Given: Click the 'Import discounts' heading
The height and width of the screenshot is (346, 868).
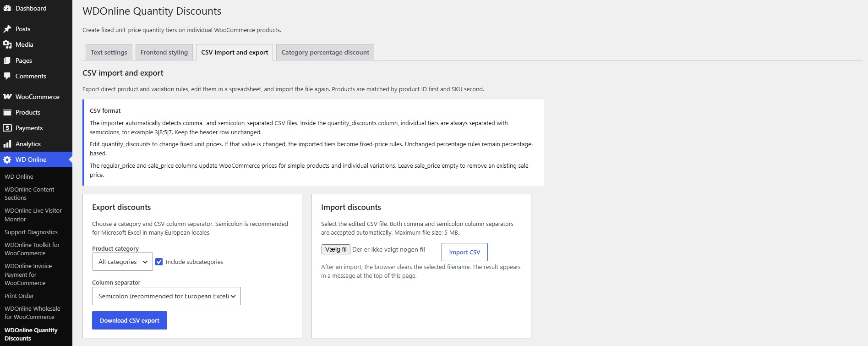Looking at the screenshot, I should click(x=351, y=207).
